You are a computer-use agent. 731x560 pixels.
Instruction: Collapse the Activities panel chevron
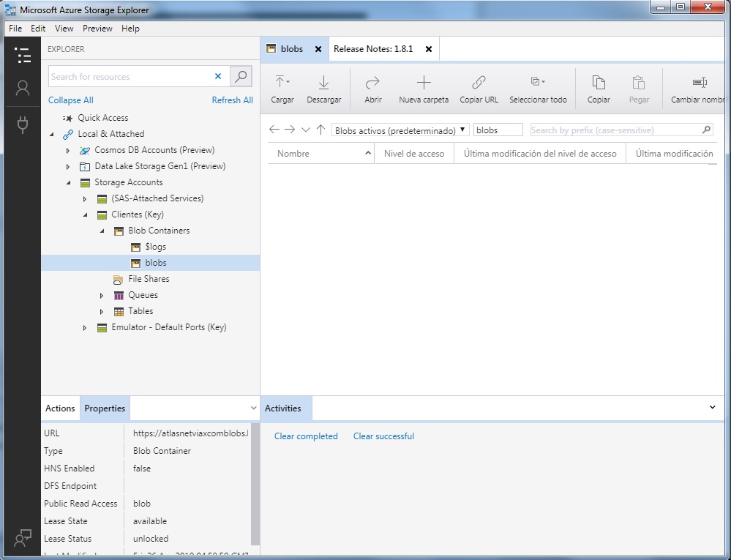click(713, 407)
